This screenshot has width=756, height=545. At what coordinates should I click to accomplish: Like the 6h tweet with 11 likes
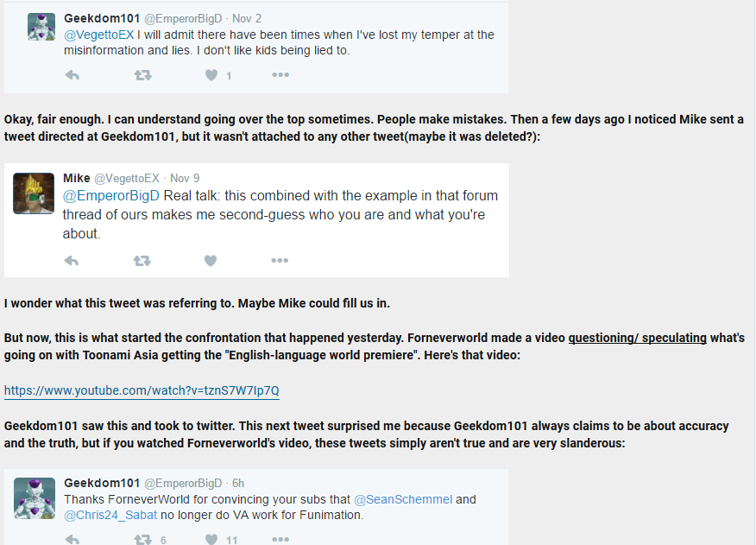pyautogui.click(x=211, y=539)
